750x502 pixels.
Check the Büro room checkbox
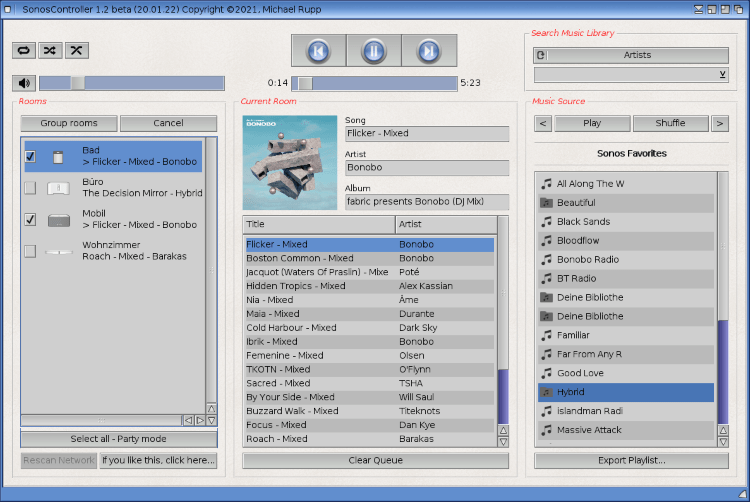(x=30, y=188)
